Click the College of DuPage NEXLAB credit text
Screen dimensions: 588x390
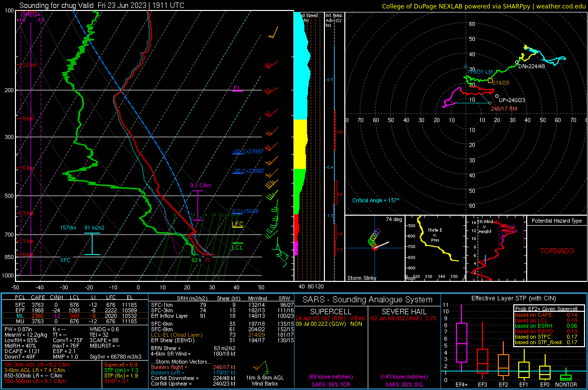(483, 6)
